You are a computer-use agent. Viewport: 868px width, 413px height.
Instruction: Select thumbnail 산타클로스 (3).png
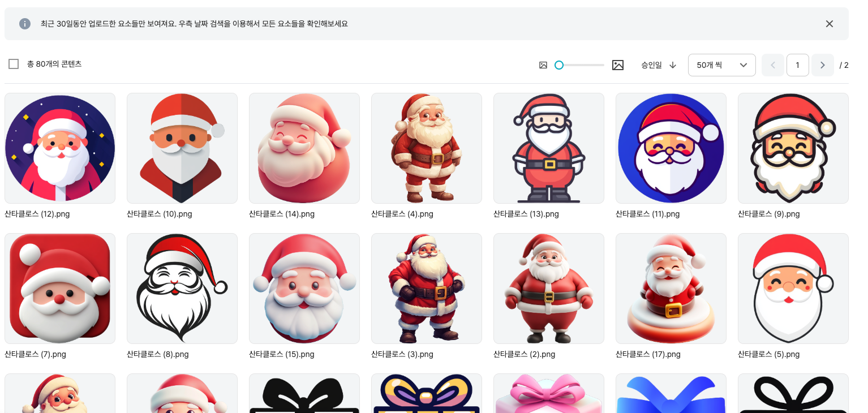[x=427, y=289]
